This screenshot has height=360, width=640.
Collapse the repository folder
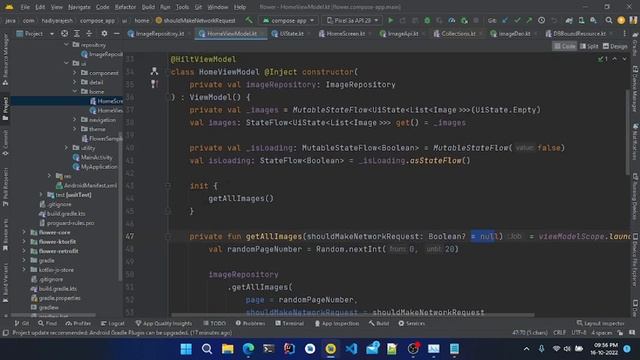click(67, 44)
